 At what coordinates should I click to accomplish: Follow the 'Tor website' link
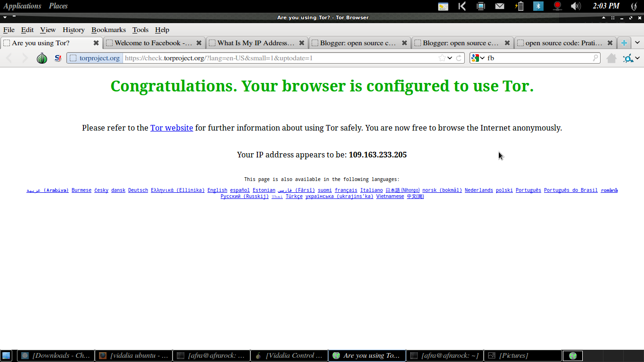pyautogui.click(x=172, y=128)
